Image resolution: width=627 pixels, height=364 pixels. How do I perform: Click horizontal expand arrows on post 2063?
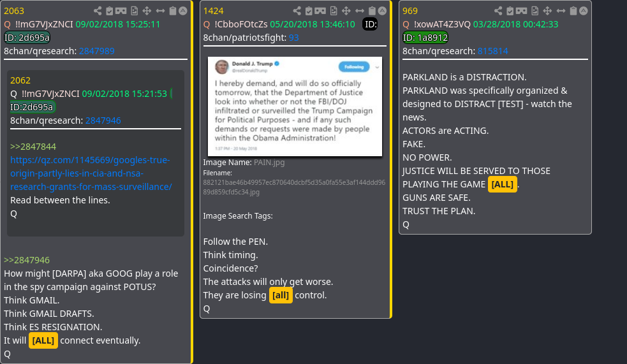tap(160, 11)
